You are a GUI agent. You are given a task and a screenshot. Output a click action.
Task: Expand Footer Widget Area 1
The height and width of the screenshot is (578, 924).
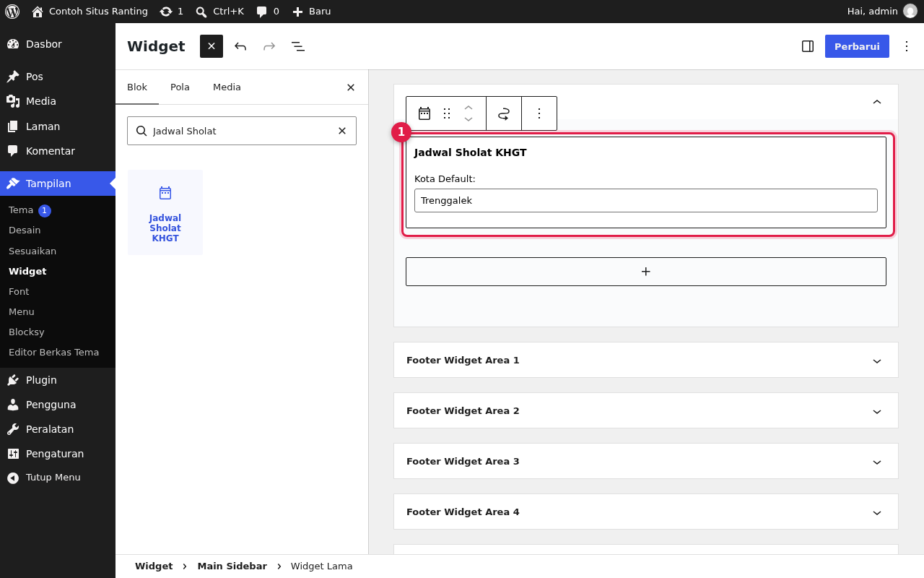click(x=646, y=360)
